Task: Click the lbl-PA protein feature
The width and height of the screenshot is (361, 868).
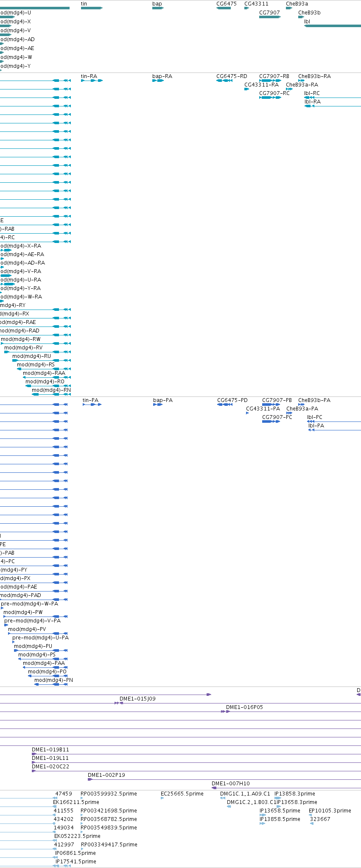Action: 335,430
